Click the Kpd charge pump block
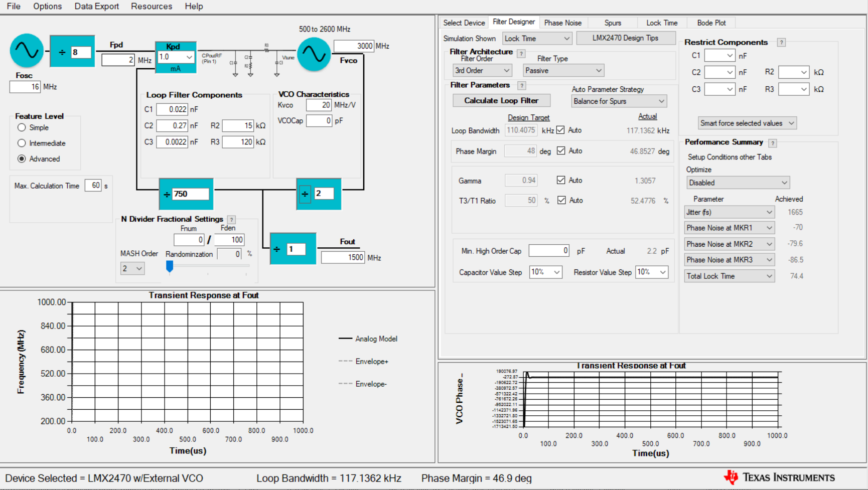The height and width of the screenshot is (490, 868). click(x=175, y=58)
